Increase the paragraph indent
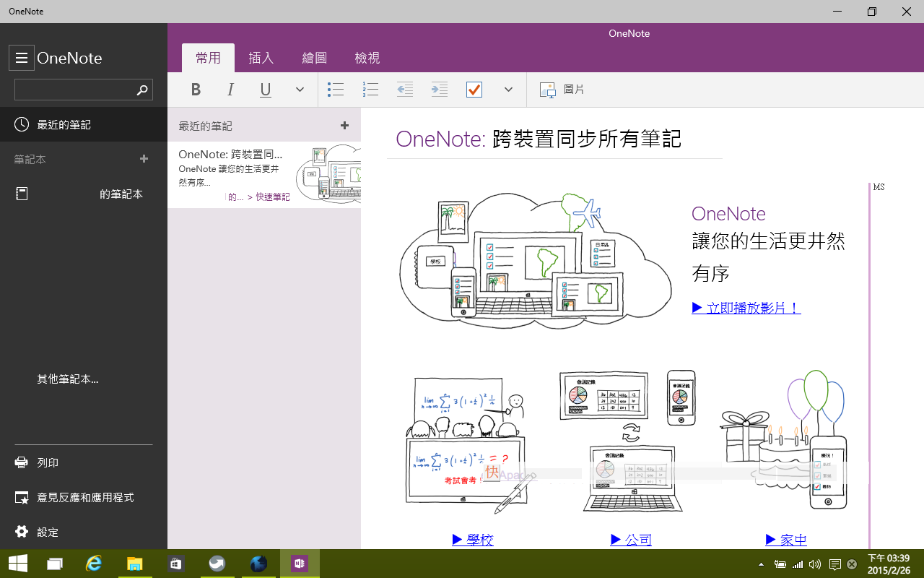The image size is (924, 578). 439,90
